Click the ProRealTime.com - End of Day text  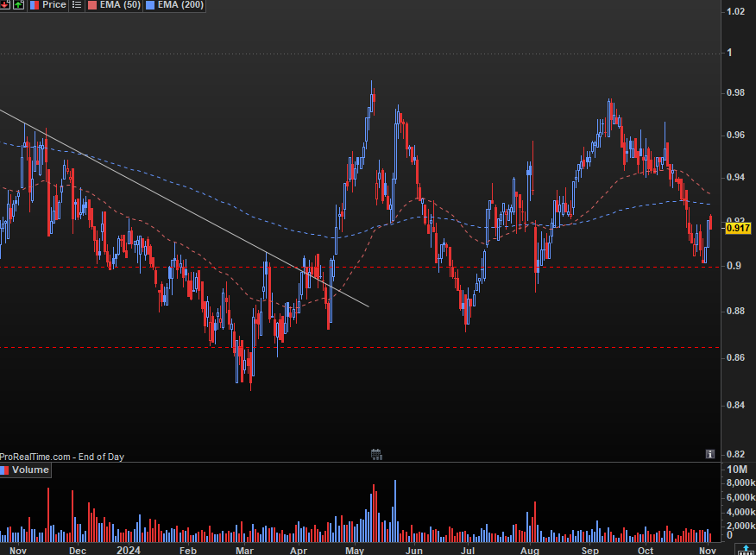click(62, 457)
